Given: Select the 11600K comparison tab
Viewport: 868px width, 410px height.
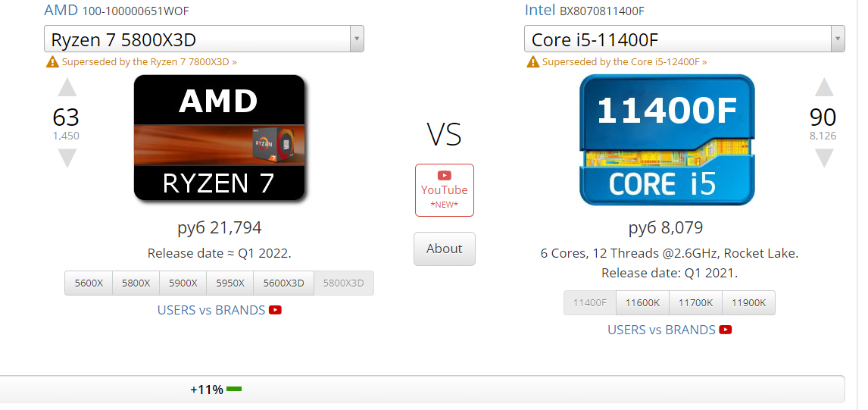Looking at the screenshot, I should coord(643,303).
